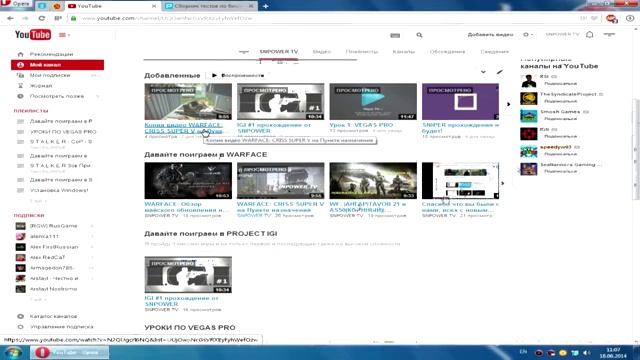Switch to the Discussion tab
Screen dimensions: 640x360
(x=447, y=52)
